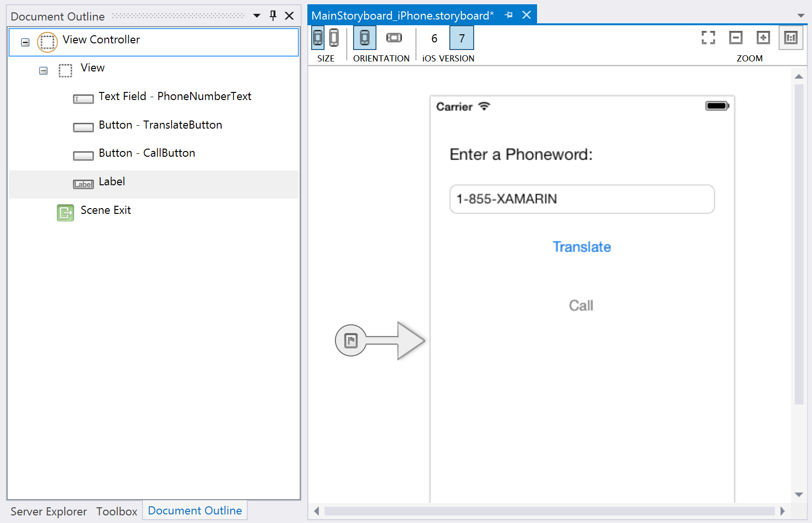Switch to the Toolbox tab
The image size is (812, 523).
click(117, 511)
